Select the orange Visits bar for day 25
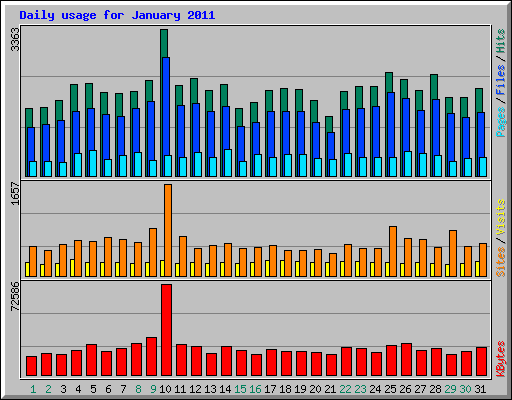512x400 pixels. point(393,251)
